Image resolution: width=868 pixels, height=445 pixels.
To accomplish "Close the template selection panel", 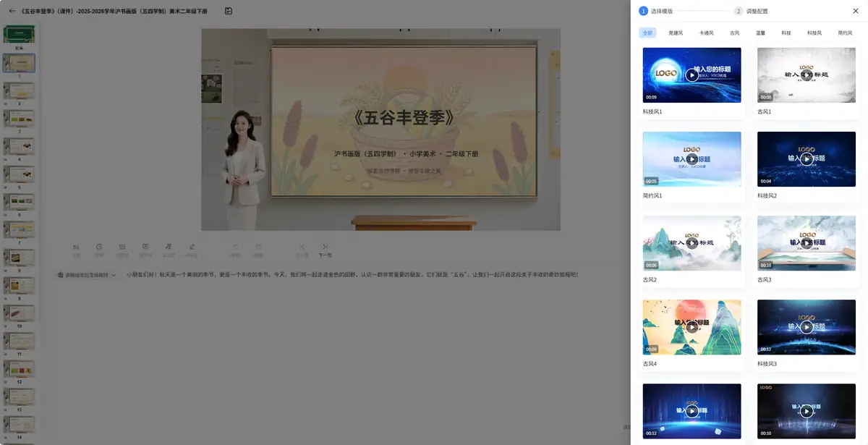I will [x=856, y=11].
